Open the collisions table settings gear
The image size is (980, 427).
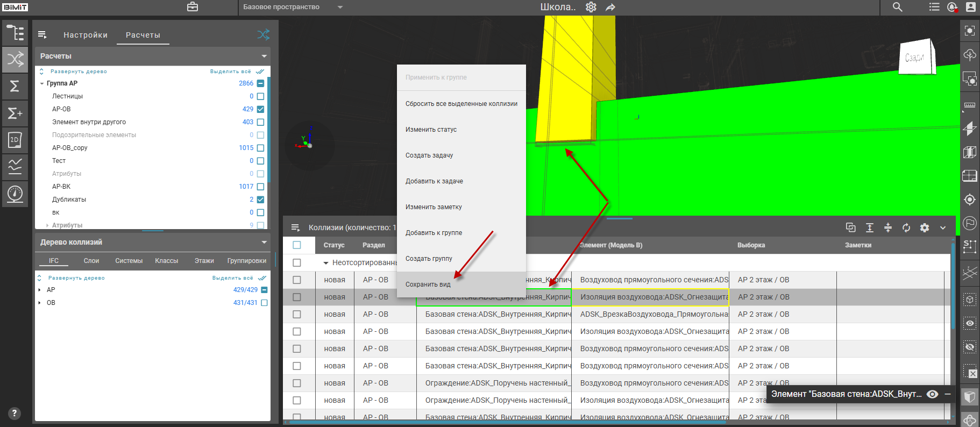(x=924, y=227)
